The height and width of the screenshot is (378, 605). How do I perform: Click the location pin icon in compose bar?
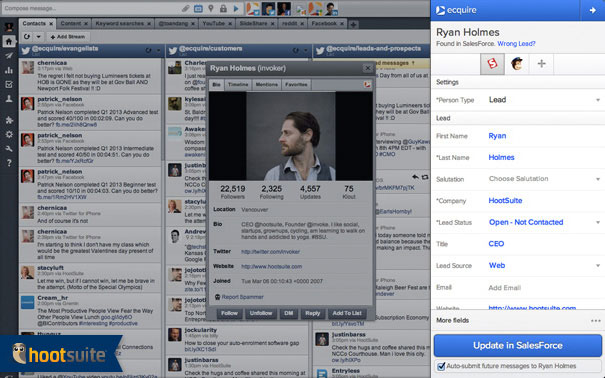coord(211,8)
